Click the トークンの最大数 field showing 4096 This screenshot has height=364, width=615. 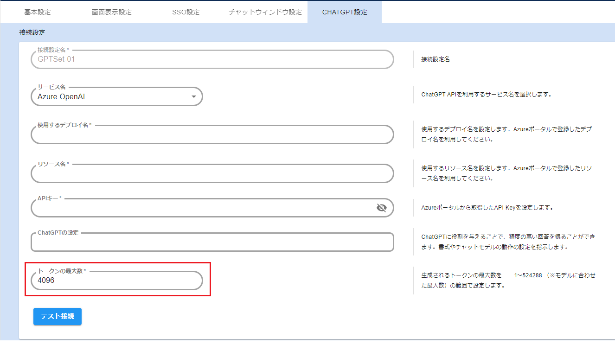click(x=116, y=281)
